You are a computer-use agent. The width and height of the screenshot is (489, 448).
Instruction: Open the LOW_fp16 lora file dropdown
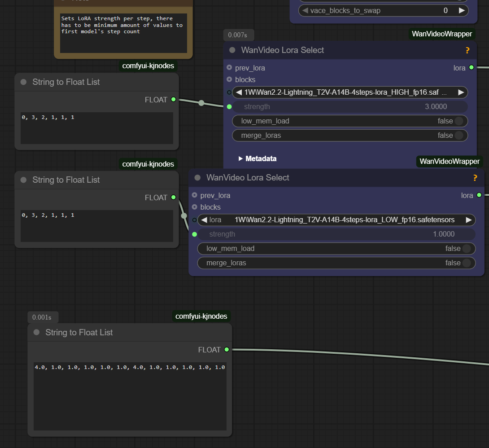pyautogui.click(x=336, y=220)
